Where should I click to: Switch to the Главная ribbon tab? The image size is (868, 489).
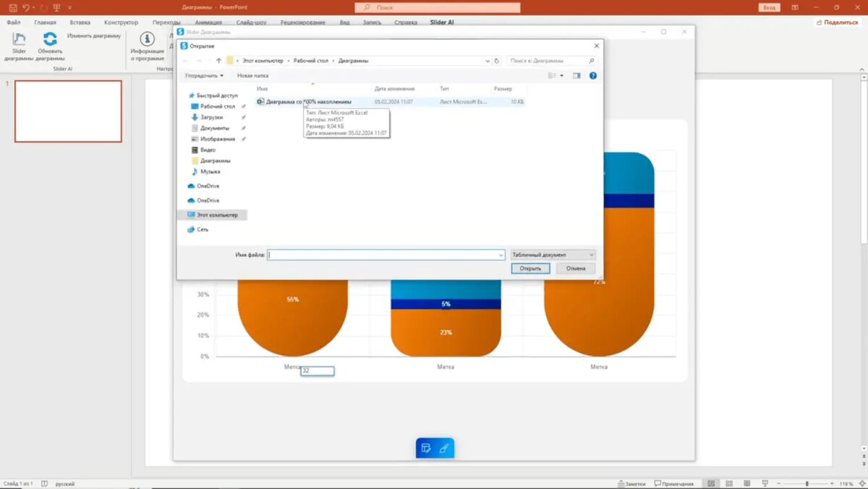(45, 22)
